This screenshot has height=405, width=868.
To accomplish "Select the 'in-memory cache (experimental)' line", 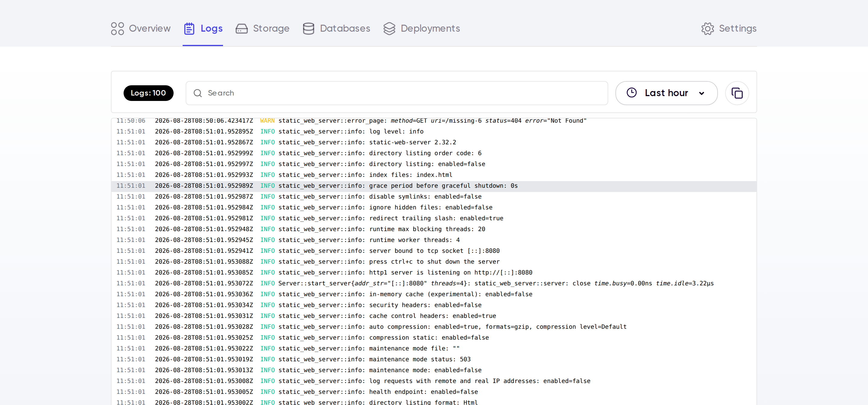I will [x=434, y=294].
